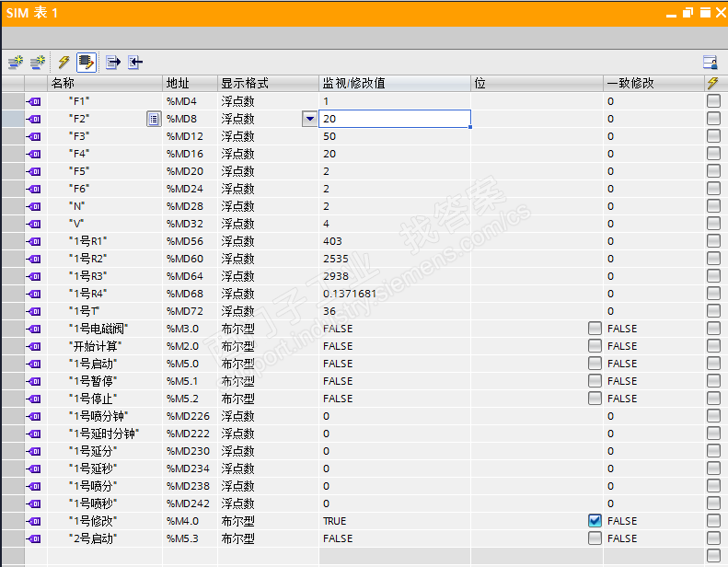The height and width of the screenshot is (567, 728).
Task: Click the consistent-modify value 0 for F6
Action: (x=610, y=189)
